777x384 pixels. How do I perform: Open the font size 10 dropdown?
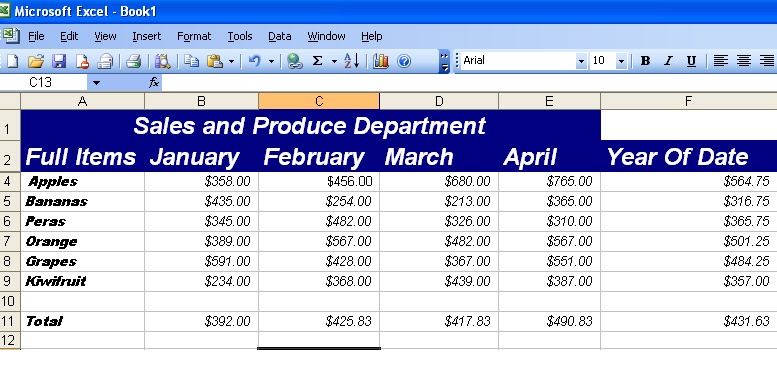click(621, 61)
